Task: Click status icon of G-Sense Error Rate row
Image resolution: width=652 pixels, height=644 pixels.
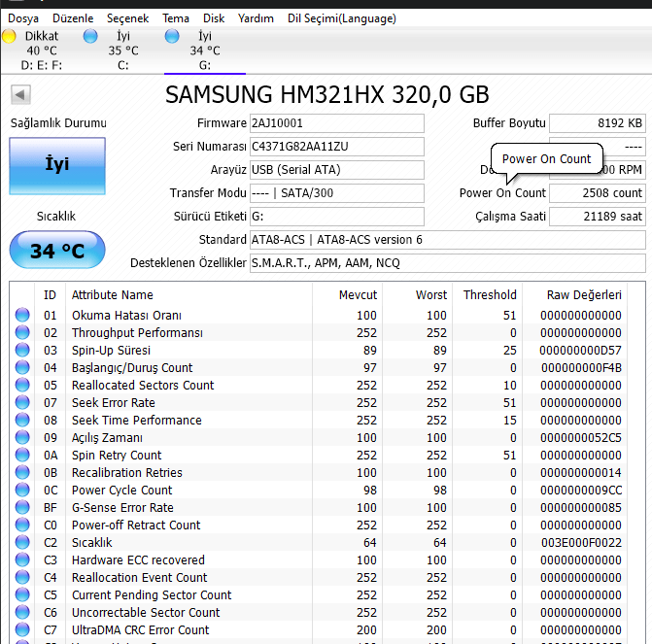Action: [x=22, y=507]
